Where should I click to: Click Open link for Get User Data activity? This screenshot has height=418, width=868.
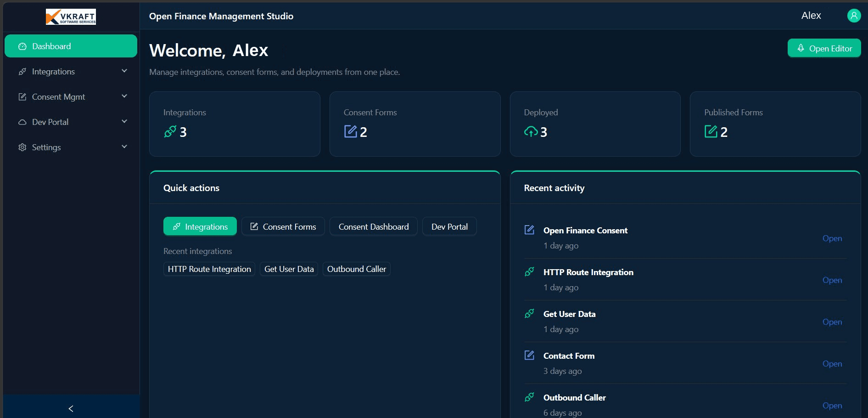tap(832, 322)
